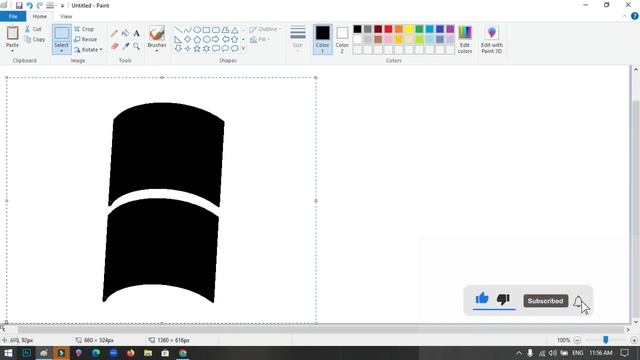The width and height of the screenshot is (640, 360).
Task: Choose the Line shape
Action: (x=178, y=30)
